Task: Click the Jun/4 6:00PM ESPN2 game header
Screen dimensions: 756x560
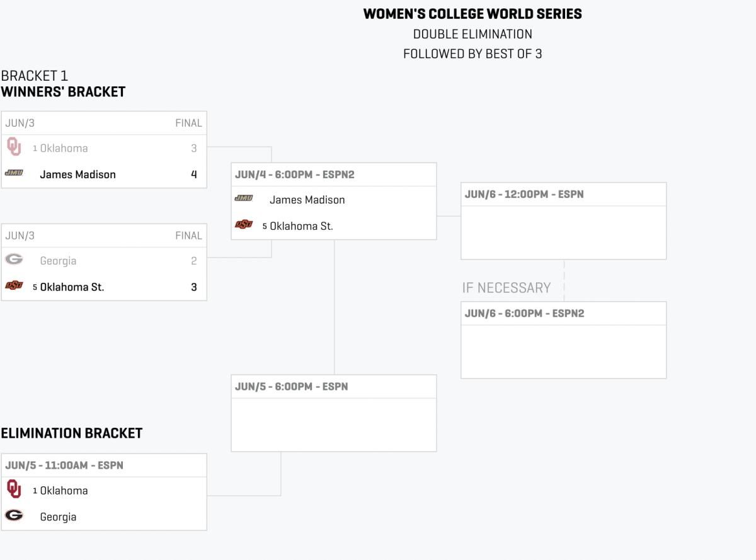Action: (x=334, y=174)
